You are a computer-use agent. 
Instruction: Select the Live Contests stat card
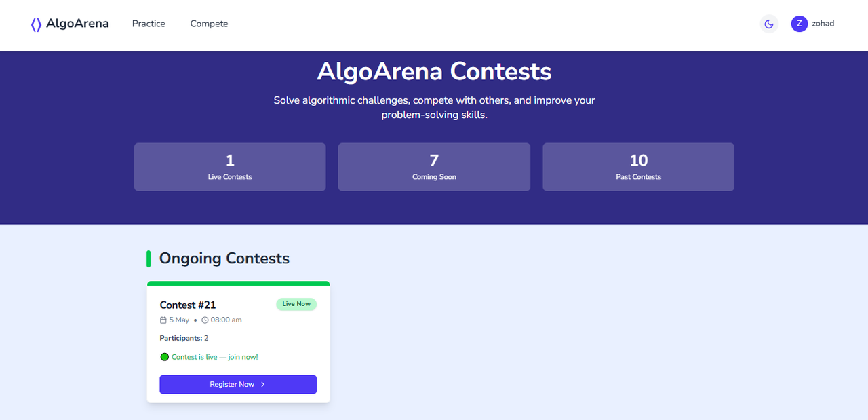coord(230,167)
